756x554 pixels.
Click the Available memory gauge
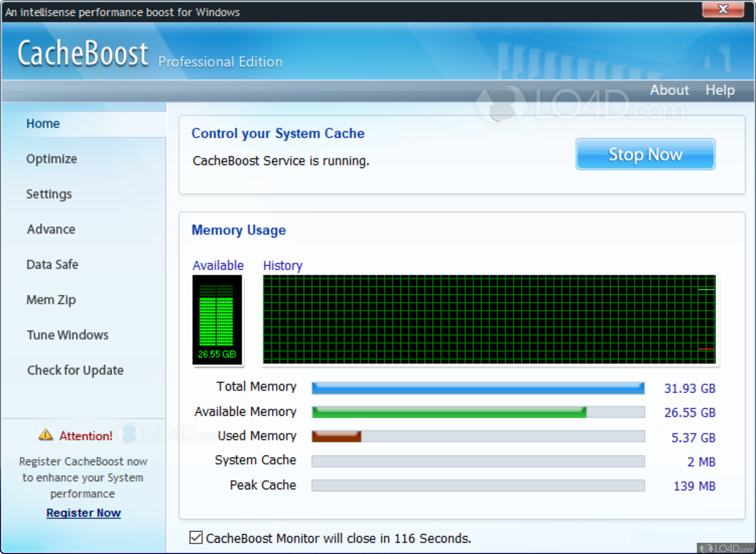(x=217, y=320)
